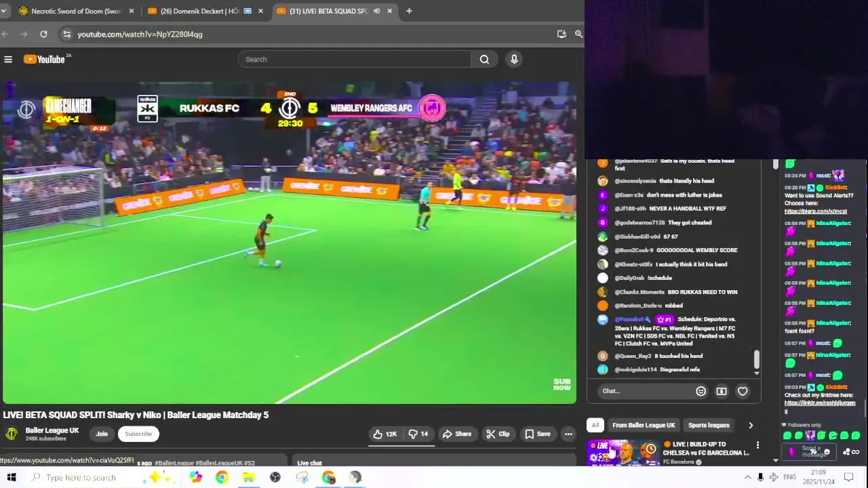
Task: Open Chelsea vs FC Barcelona build-up thumbnail
Action: tap(623, 453)
